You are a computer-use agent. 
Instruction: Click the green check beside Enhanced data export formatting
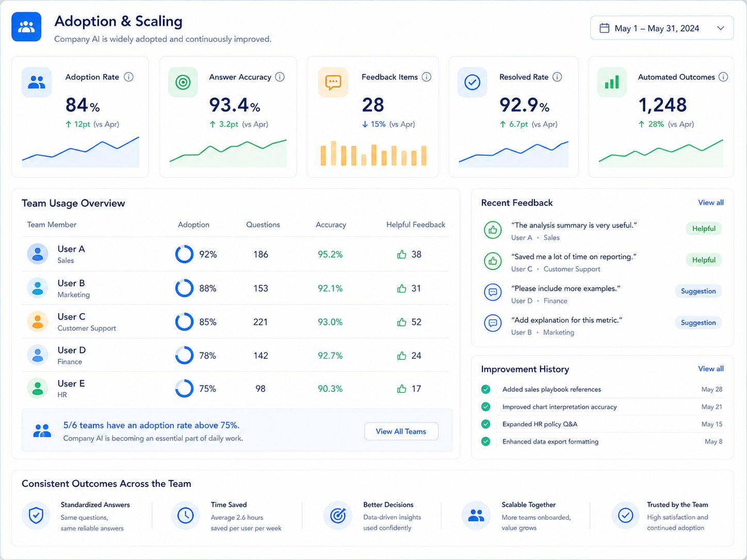pos(485,441)
